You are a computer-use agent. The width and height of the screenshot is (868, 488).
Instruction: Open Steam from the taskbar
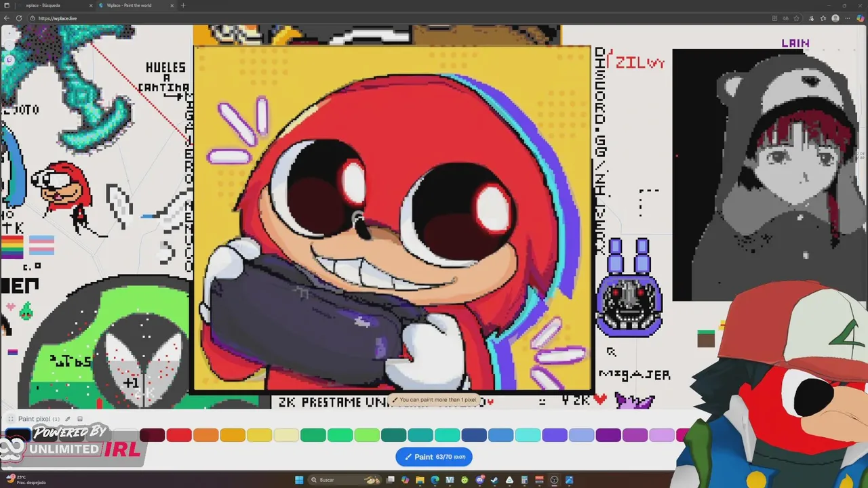tap(494, 480)
